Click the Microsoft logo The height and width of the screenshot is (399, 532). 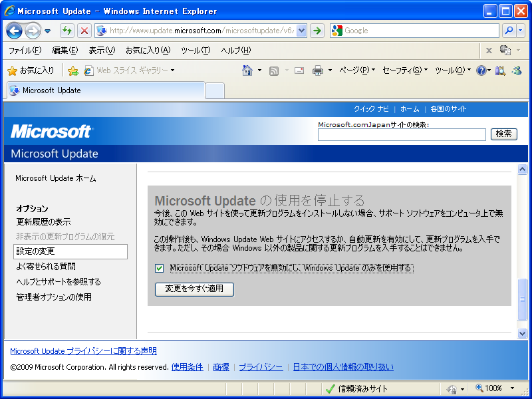[52, 132]
